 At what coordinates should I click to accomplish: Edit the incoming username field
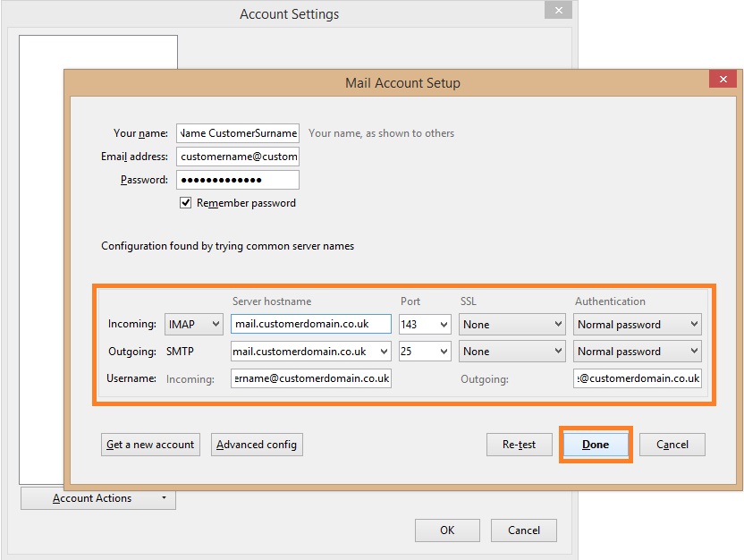pos(310,378)
